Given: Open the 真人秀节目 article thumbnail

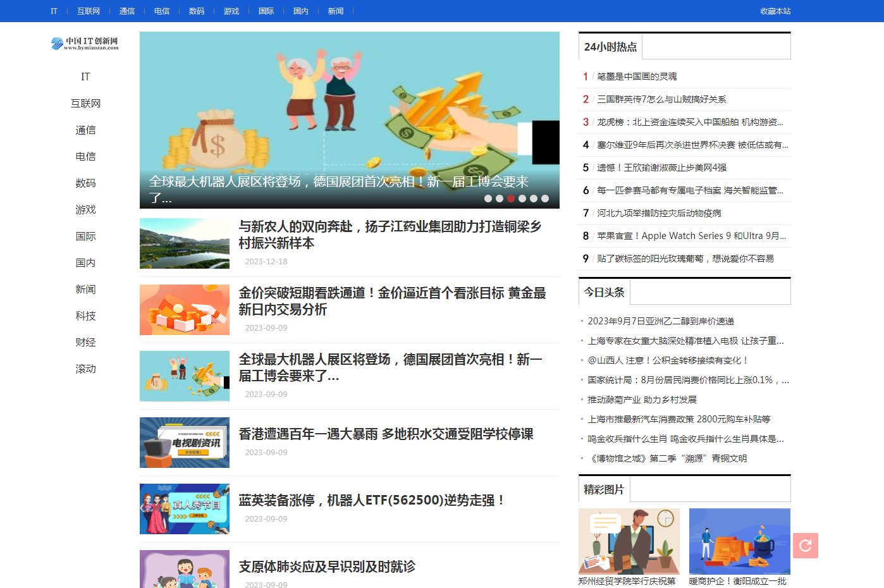Looking at the screenshot, I should 185,509.
